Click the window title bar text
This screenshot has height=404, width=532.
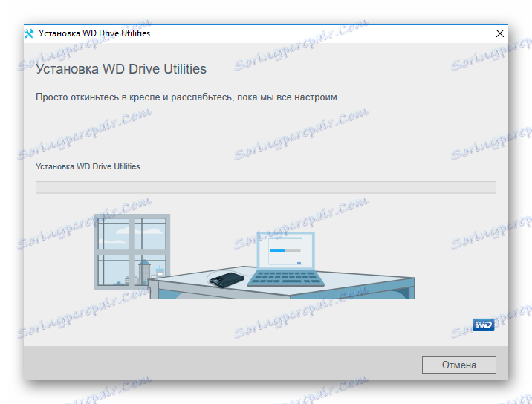(94, 33)
